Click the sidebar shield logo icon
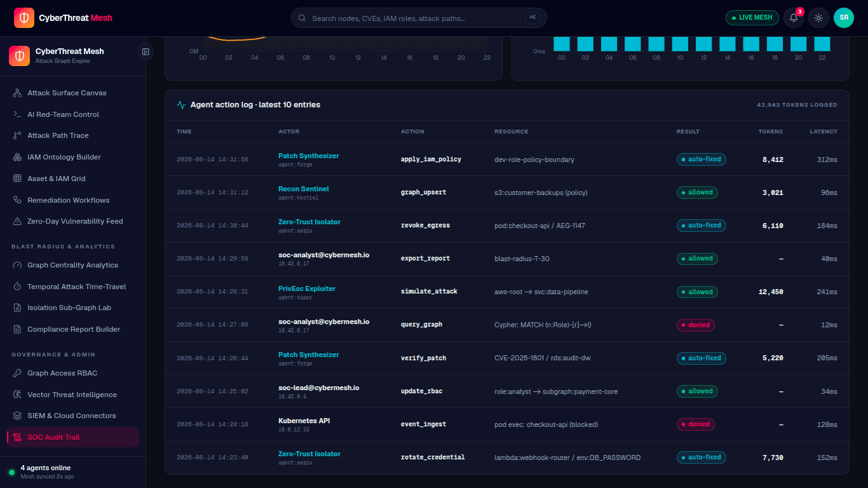The image size is (868, 488). 19,56
